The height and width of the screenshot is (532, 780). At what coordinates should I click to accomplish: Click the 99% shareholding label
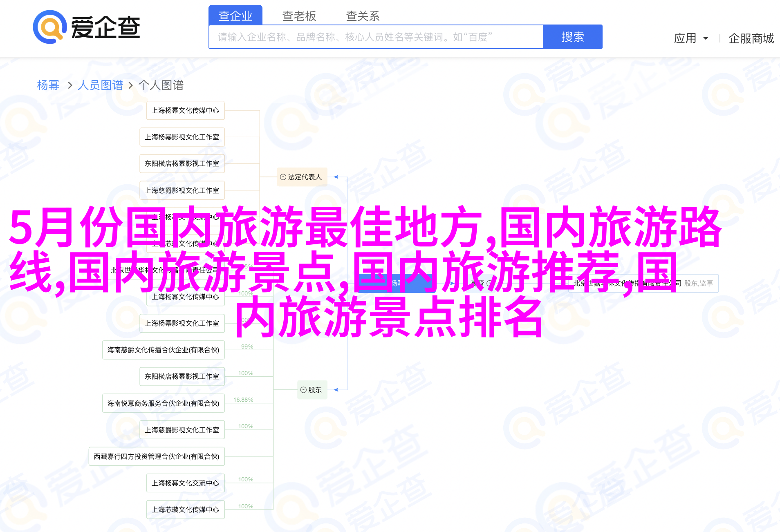click(247, 346)
